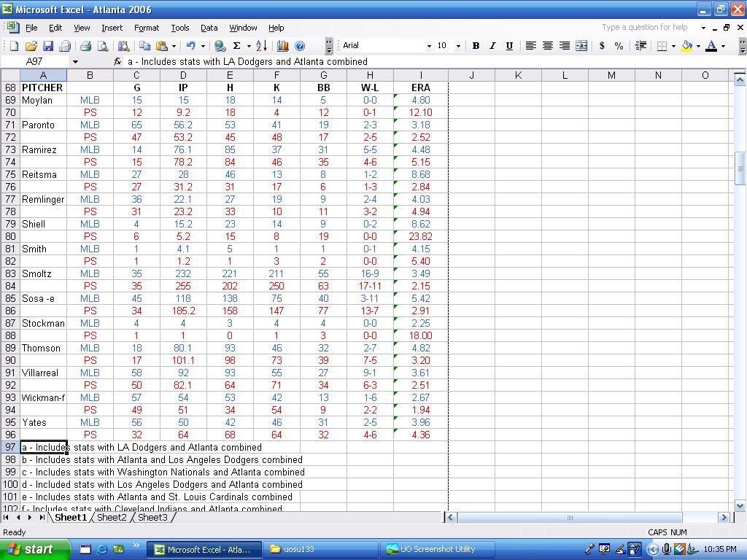Click the Name Box showing A97
The height and width of the screenshot is (560, 747).
click(x=36, y=62)
